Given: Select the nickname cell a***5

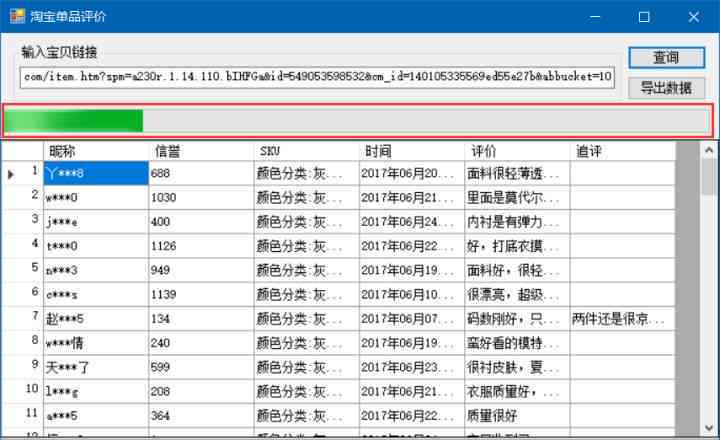Looking at the screenshot, I should point(96,416).
